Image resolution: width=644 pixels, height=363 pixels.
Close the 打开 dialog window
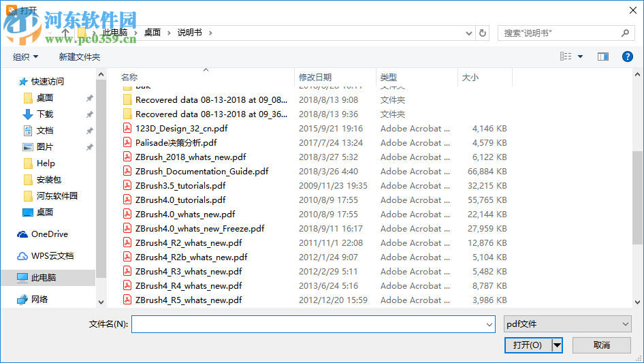coord(633,10)
